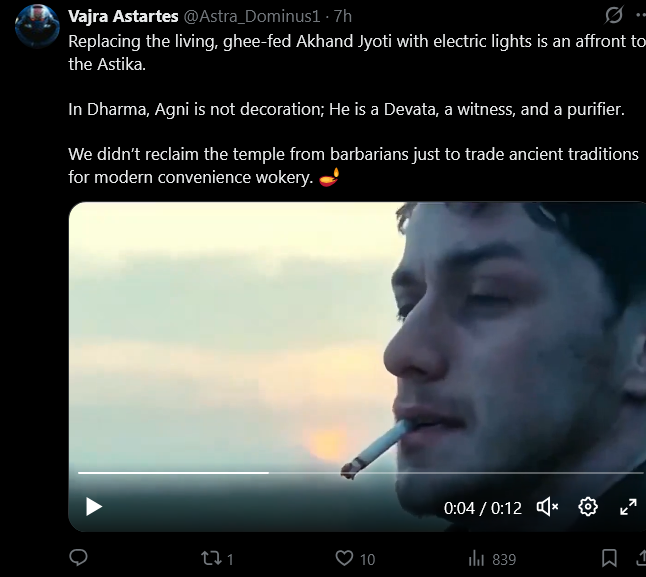
Task: Open the @Astra_Dominus1 handle link
Action: [x=252, y=17]
